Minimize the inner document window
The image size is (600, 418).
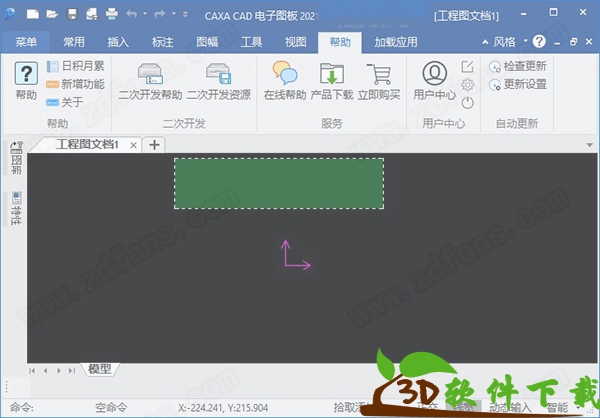(557, 42)
